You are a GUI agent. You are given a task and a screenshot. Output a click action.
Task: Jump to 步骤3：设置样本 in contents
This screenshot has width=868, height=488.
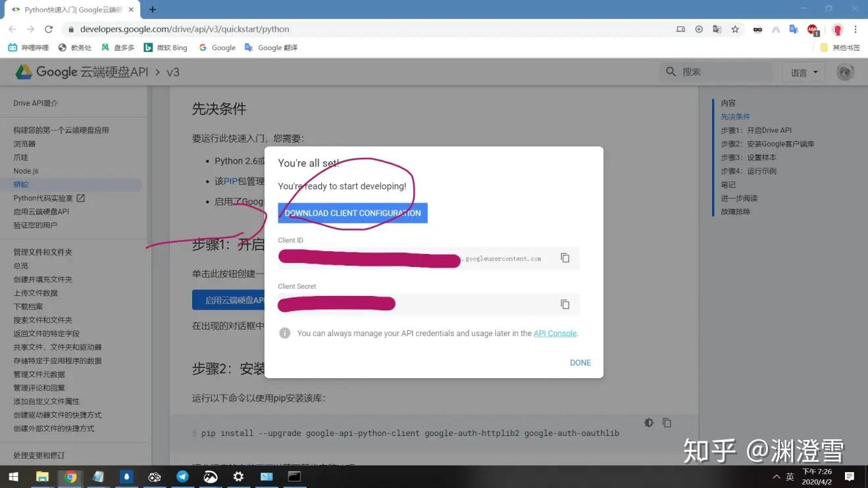(748, 157)
